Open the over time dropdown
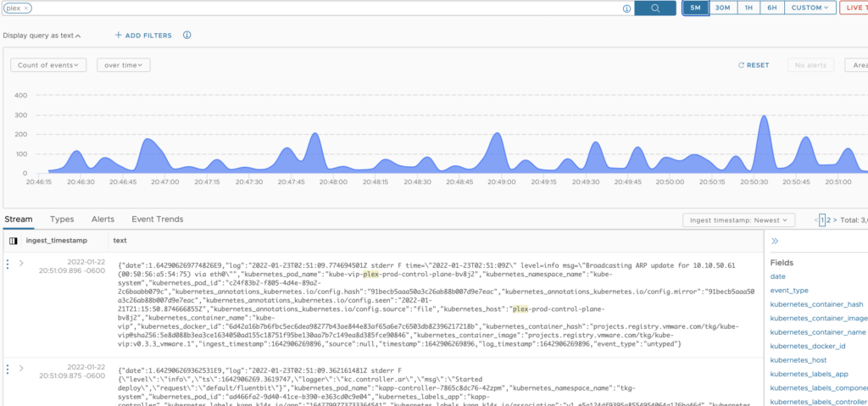 [123, 64]
